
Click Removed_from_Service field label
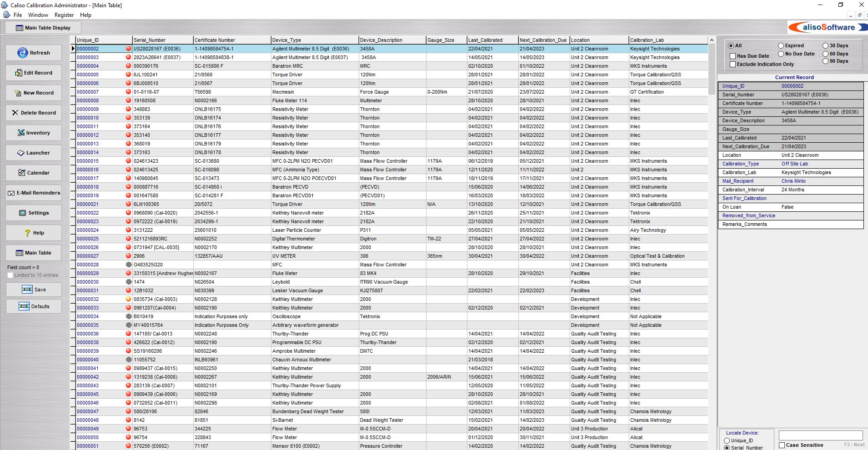pos(748,215)
